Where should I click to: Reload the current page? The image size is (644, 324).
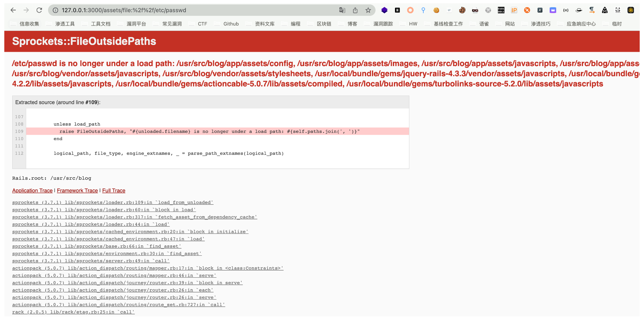(x=39, y=10)
